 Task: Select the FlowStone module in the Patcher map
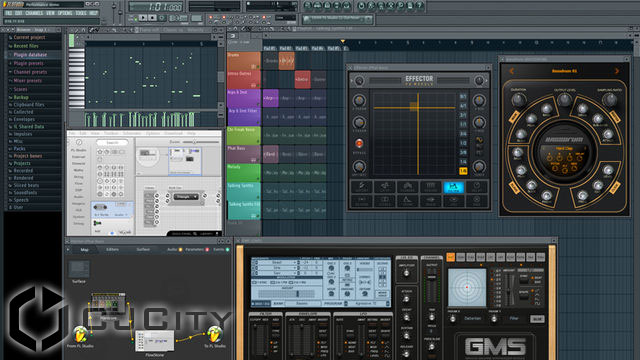pyautogui.click(x=155, y=341)
